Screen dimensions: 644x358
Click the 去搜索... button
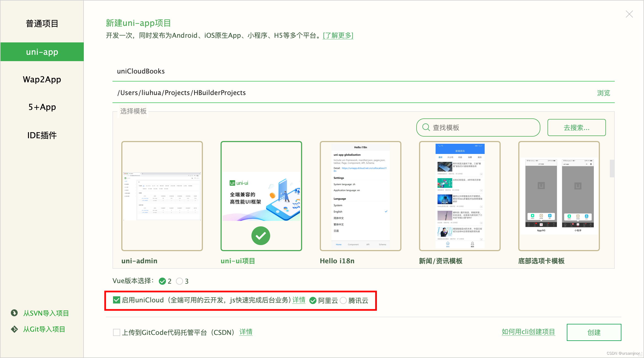pyautogui.click(x=576, y=128)
